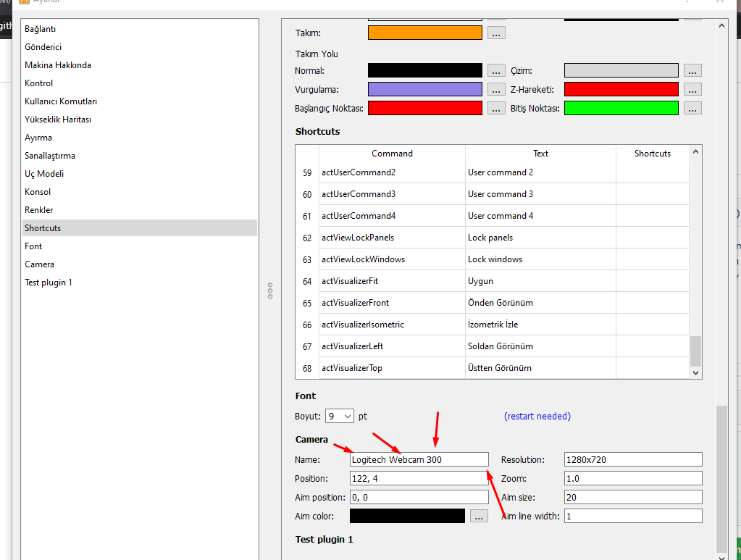The width and height of the screenshot is (741, 560).
Task: Select the actViewLockPanels command cell
Action: (x=393, y=238)
